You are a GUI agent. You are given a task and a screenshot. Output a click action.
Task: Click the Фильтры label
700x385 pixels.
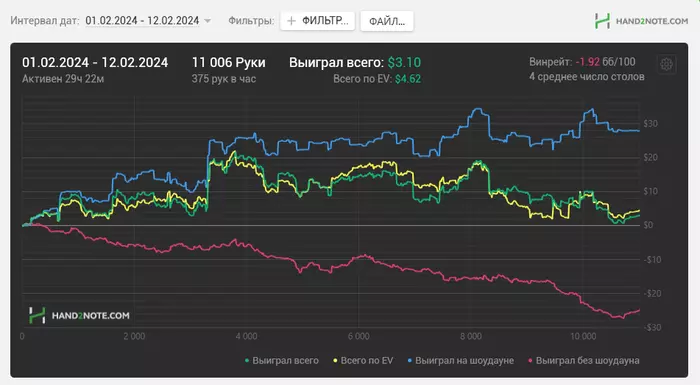(x=251, y=21)
